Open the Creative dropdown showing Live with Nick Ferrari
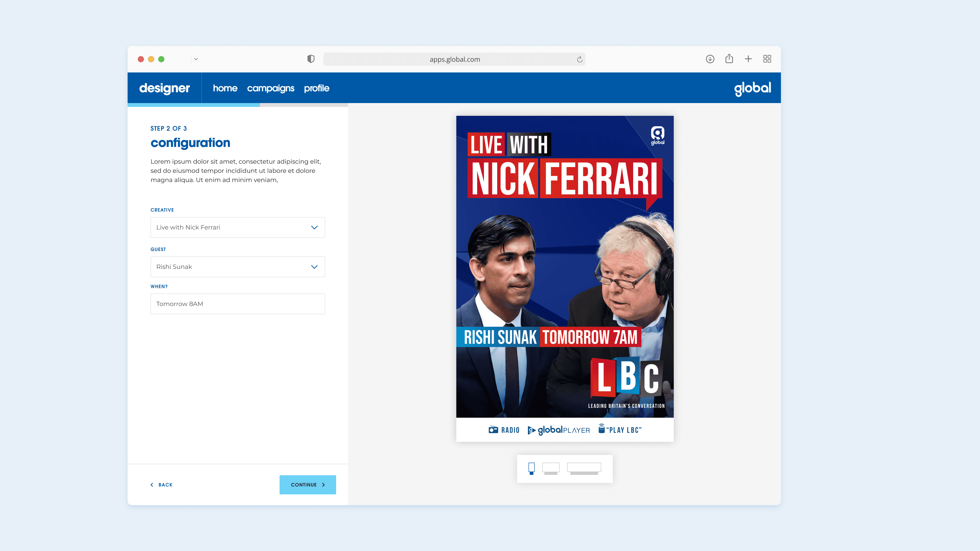The width and height of the screenshot is (980, 551). pyautogui.click(x=237, y=227)
